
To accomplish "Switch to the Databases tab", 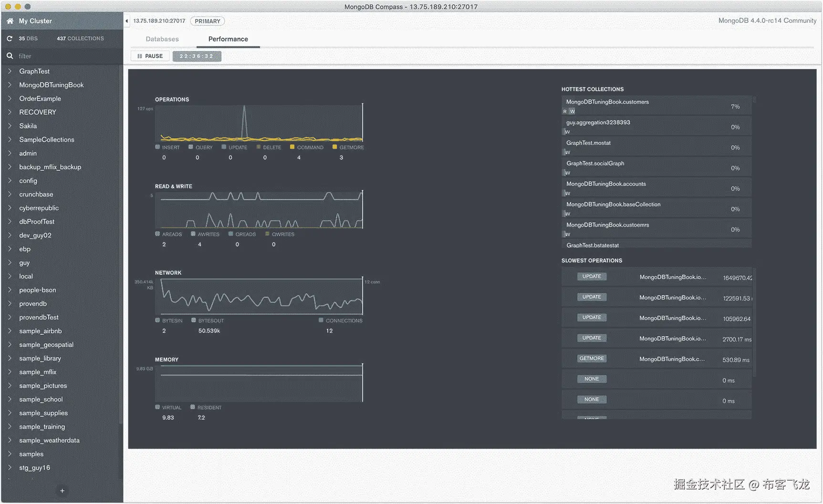I will click(162, 39).
